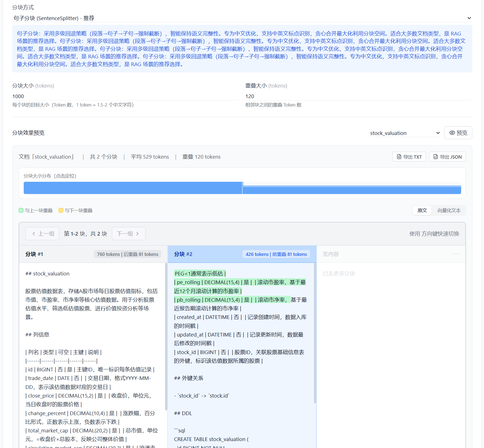Click the 重叠大小 tokens input field
Viewport: 484px width, 448px height.
click(x=359, y=96)
